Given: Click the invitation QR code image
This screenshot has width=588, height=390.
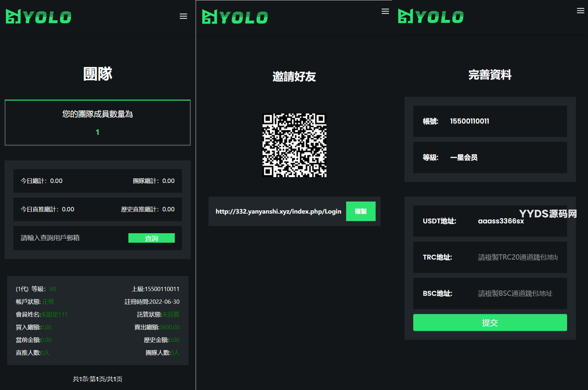Looking at the screenshot, I should [x=294, y=145].
